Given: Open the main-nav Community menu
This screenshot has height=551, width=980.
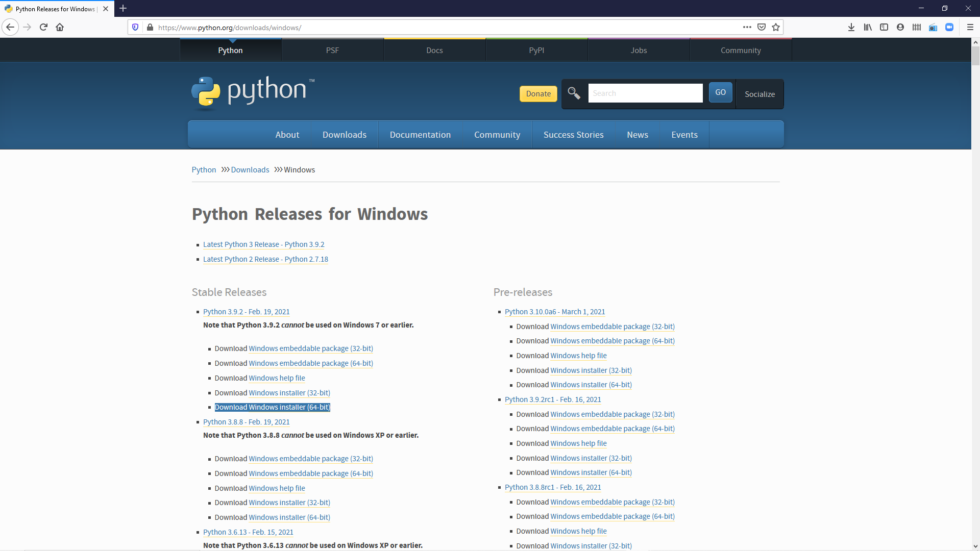Looking at the screenshot, I should click(x=497, y=135).
